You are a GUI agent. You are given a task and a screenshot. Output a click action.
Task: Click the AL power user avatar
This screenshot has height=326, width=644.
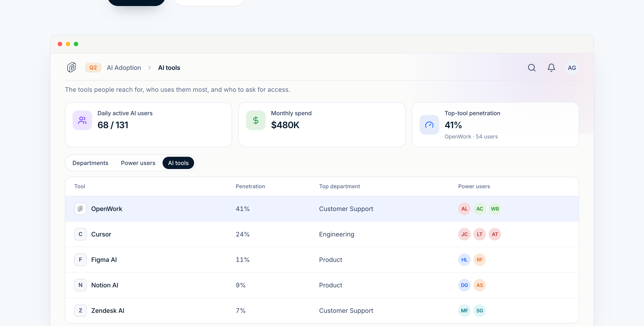click(x=464, y=209)
